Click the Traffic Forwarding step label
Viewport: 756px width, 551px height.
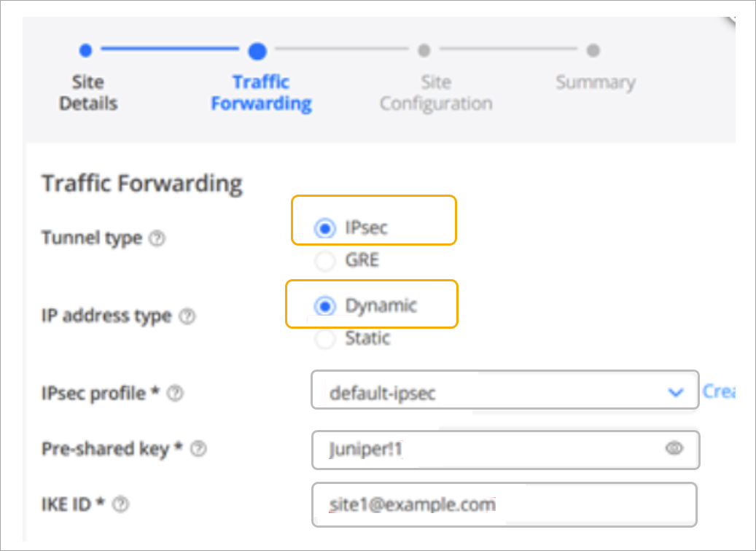[x=261, y=93]
